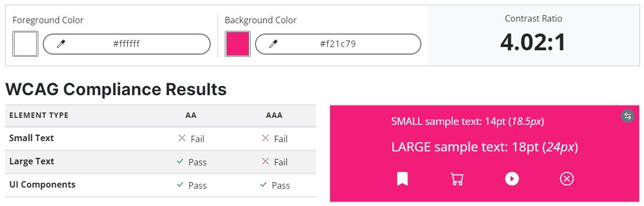The image size is (644, 206).
Task: Open the pink background color swatch
Action: pyautogui.click(x=237, y=44)
